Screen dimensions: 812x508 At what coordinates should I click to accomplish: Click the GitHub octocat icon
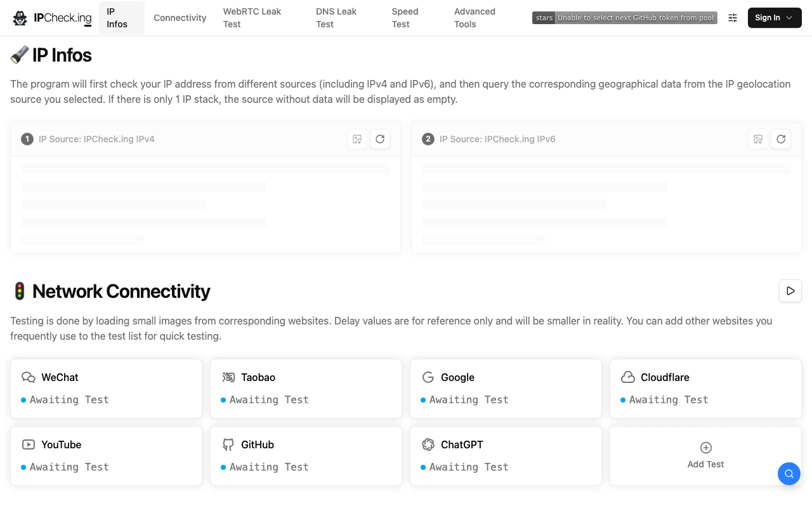(228, 444)
